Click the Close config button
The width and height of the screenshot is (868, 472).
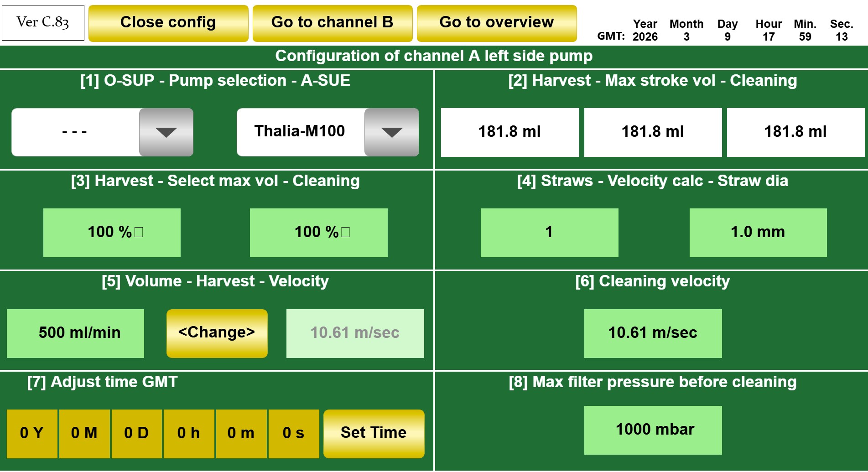[168, 23]
